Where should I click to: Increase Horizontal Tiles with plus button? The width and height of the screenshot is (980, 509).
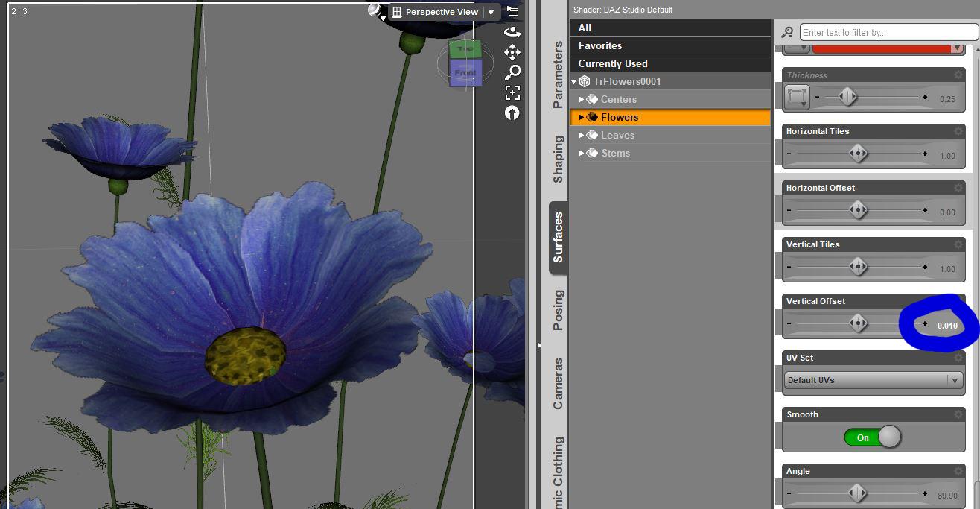coord(925,154)
